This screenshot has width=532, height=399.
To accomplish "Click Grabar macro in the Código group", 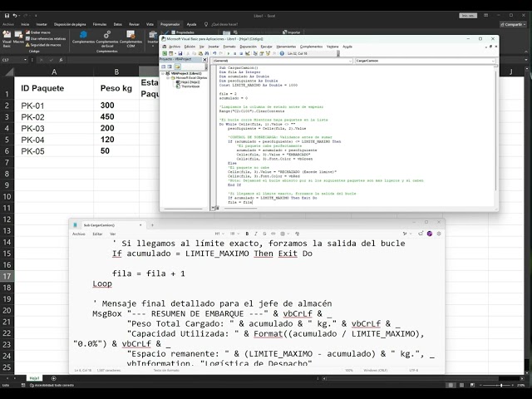I will (x=38, y=32).
